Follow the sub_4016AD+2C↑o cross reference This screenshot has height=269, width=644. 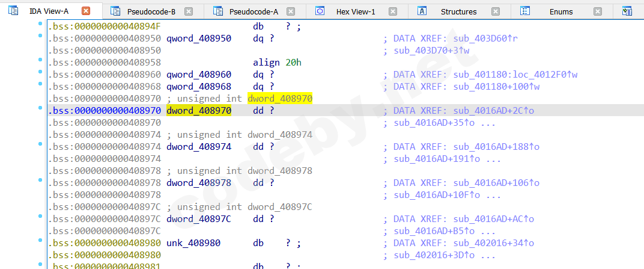(493, 111)
